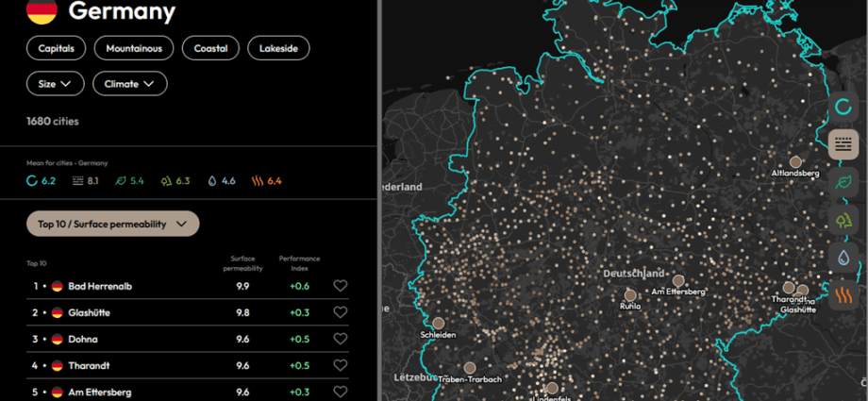Click the Traben-Trarbach map marker
This screenshot has width=868, height=401.
pos(470,368)
